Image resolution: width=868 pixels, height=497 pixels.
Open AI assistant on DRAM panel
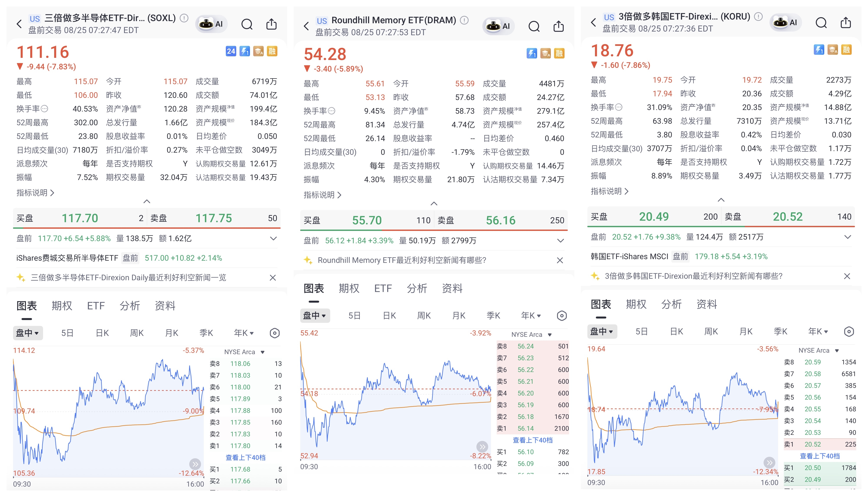click(498, 26)
